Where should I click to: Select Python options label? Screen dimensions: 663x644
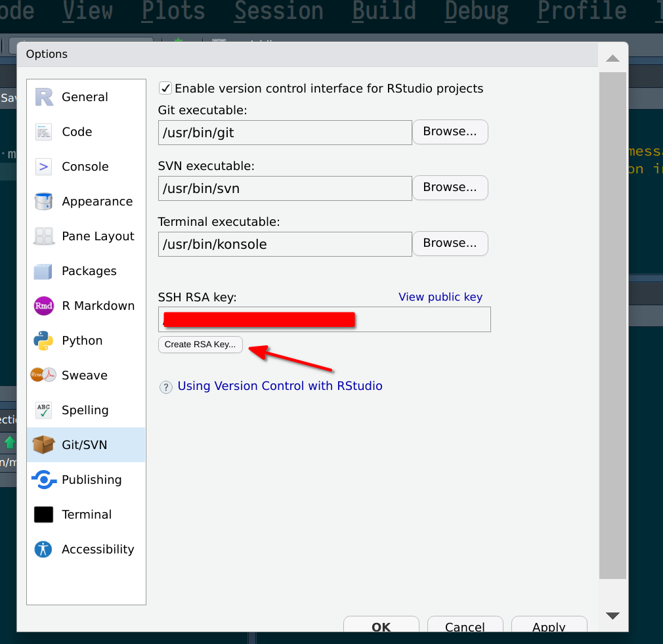click(x=82, y=341)
